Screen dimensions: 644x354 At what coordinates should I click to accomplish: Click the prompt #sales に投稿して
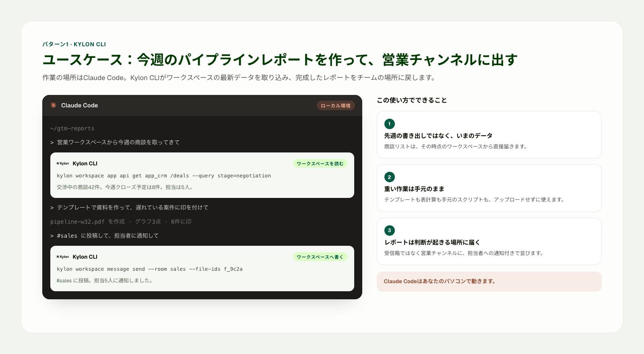(x=104, y=236)
